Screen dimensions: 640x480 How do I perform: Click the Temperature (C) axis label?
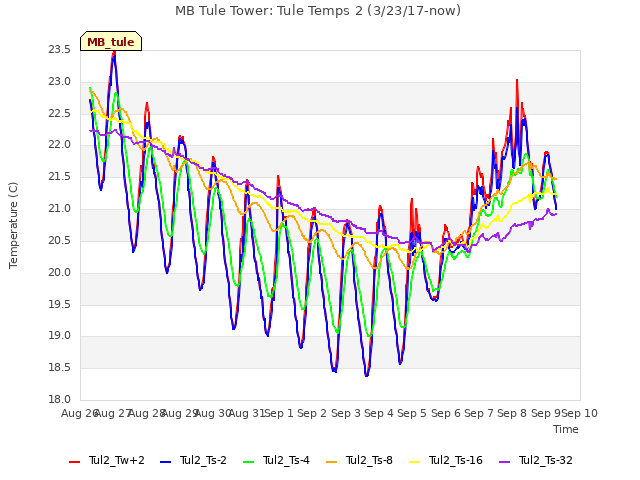[x=13, y=225]
